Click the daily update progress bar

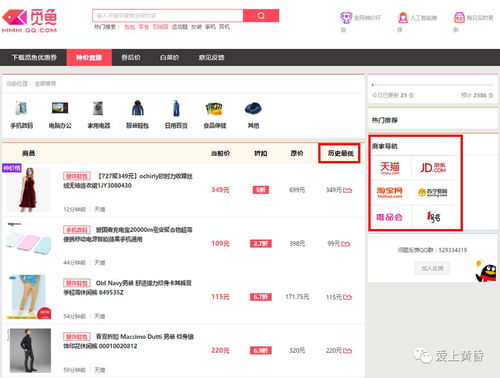click(432, 85)
